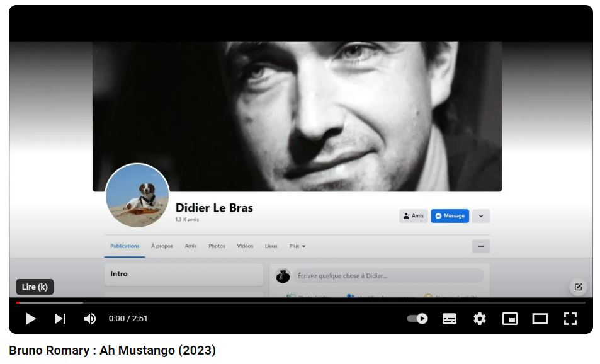This screenshot has width=600, height=364.
Task: Open the Photos tab
Action: pos(217,246)
